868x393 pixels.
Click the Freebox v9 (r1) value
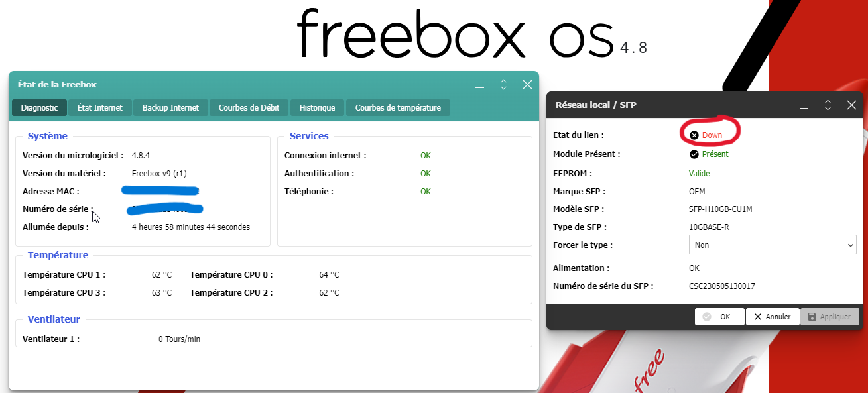(x=159, y=173)
